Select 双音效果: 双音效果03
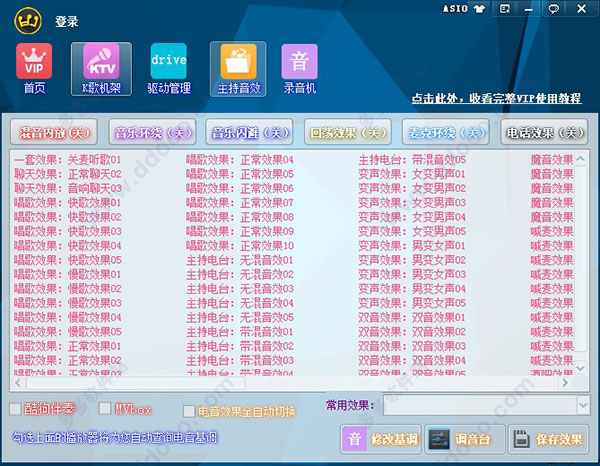This screenshot has width=600, height=466. (x=412, y=346)
